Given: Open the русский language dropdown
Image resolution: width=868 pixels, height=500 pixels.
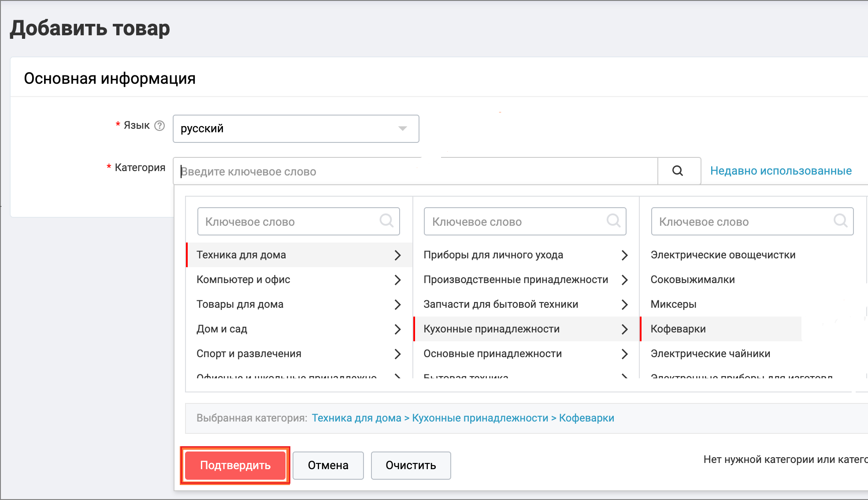Looking at the screenshot, I should tap(296, 129).
